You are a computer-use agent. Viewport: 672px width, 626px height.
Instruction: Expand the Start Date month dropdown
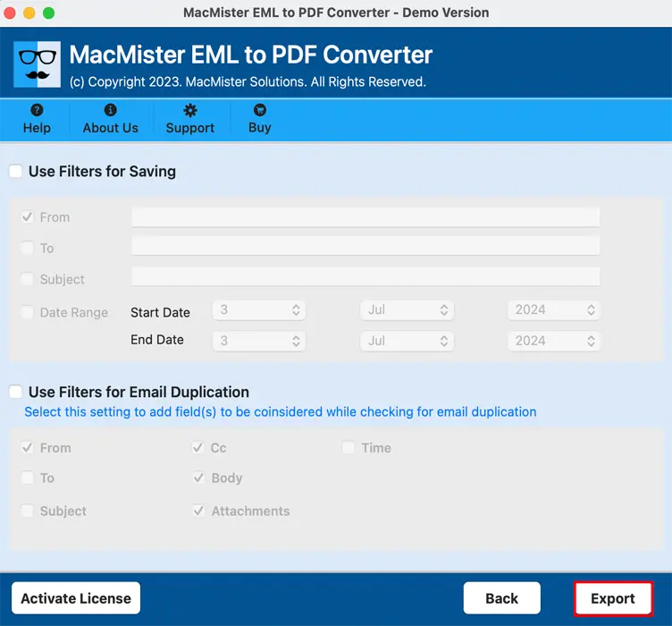pos(407,310)
